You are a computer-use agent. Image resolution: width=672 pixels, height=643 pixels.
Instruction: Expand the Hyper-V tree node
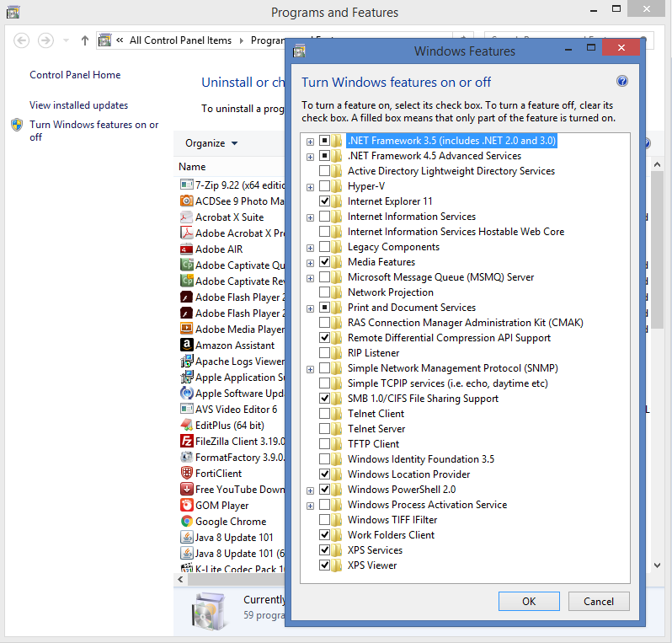tap(310, 187)
